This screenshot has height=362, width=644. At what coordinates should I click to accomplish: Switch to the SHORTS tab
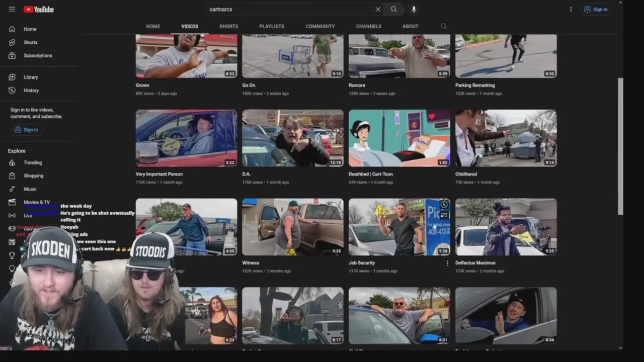click(229, 26)
